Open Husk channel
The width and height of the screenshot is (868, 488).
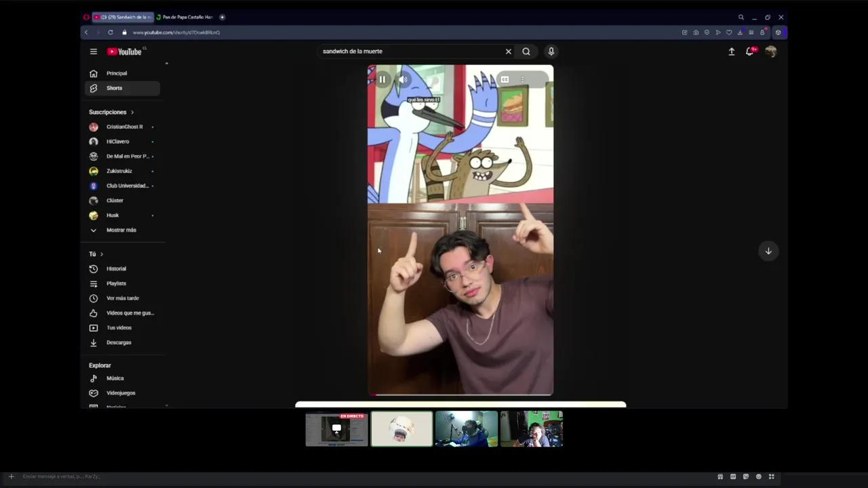pyautogui.click(x=122, y=216)
